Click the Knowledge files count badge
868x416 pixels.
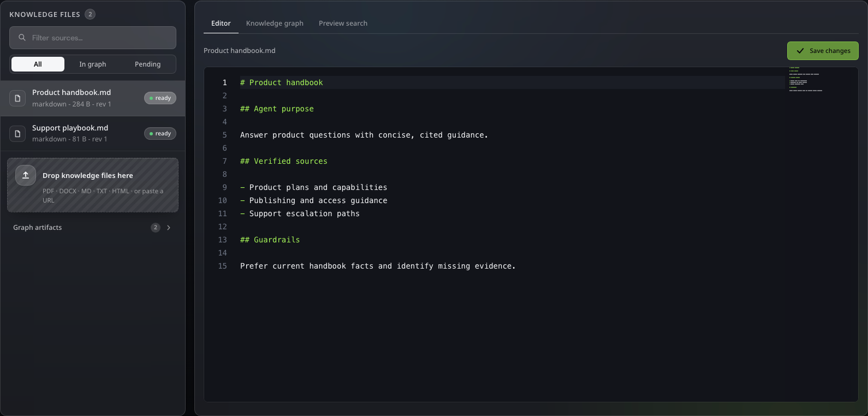click(x=90, y=14)
